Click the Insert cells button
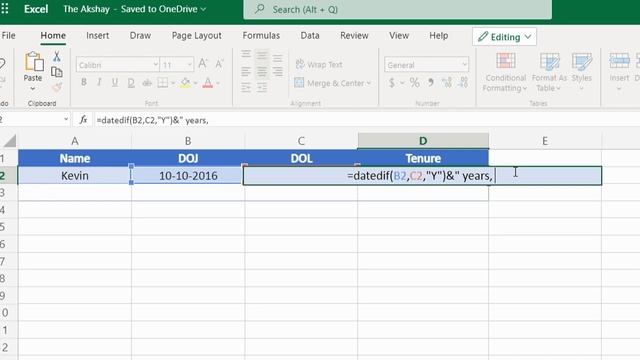This screenshot has width=640, height=360. [x=619, y=73]
